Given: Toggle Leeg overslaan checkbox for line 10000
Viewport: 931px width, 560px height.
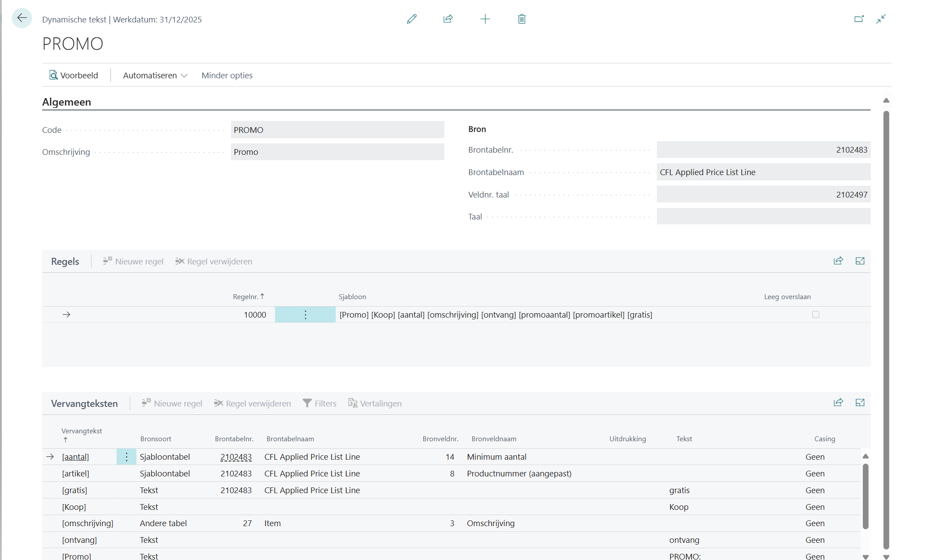Looking at the screenshot, I should (815, 315).
